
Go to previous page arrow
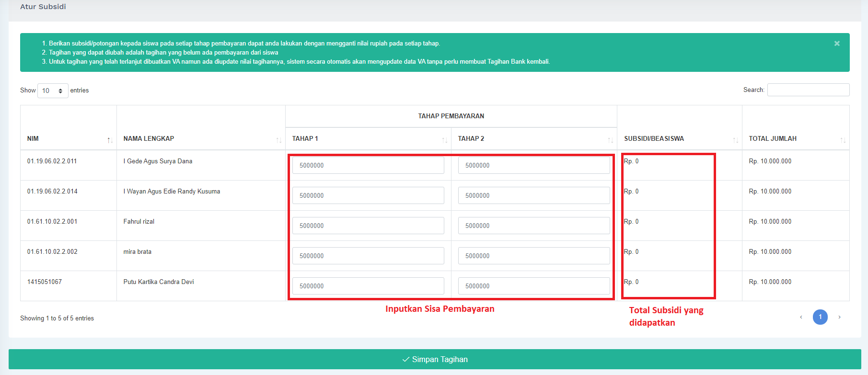[801, 317]
